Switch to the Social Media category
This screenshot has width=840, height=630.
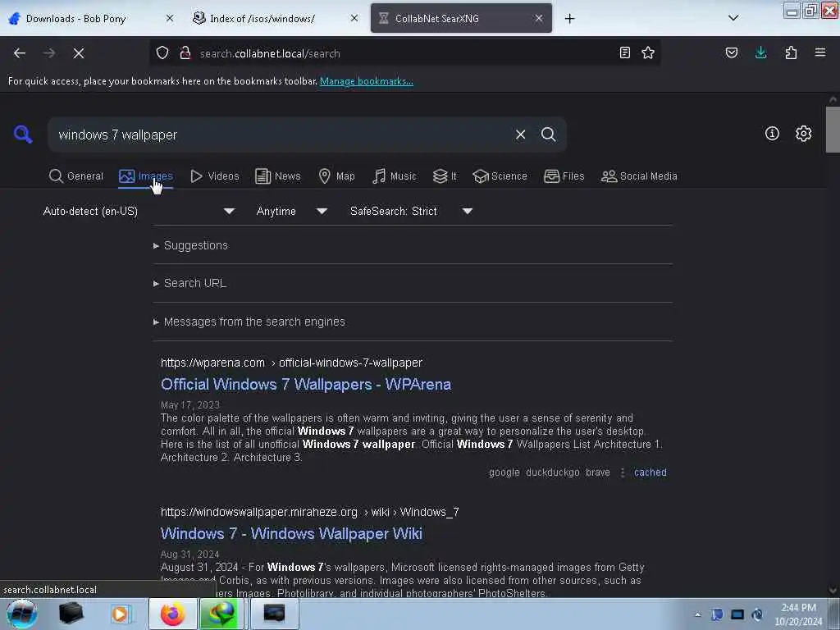[639, 176]
